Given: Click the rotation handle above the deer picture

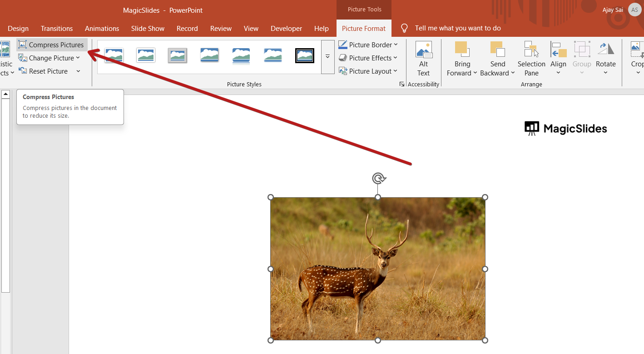Looking at the screenshot, I should [378, 178].
